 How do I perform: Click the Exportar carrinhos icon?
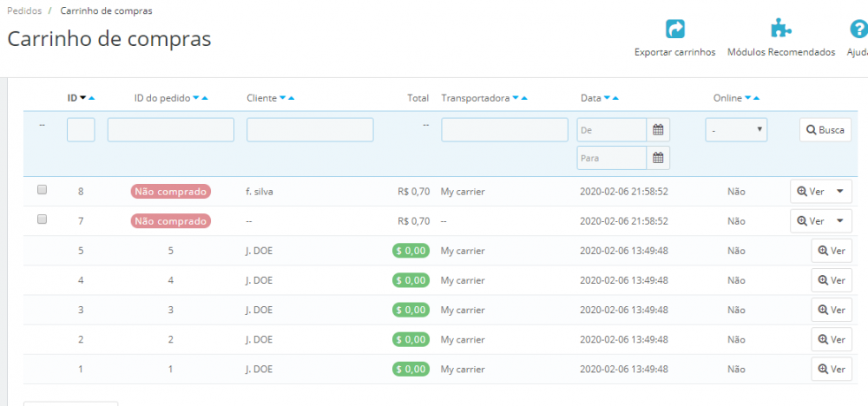pos(674,29)
